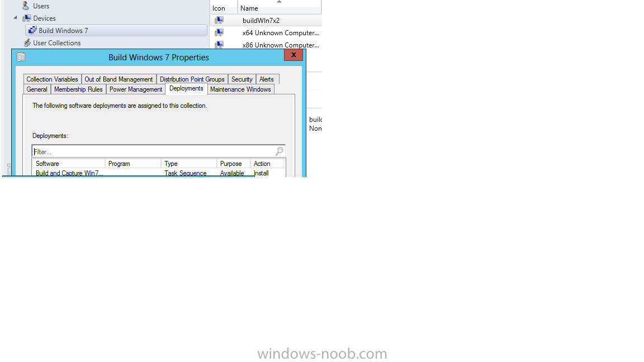
Task: Sort device list by Name column
Action: click(280, 8)
